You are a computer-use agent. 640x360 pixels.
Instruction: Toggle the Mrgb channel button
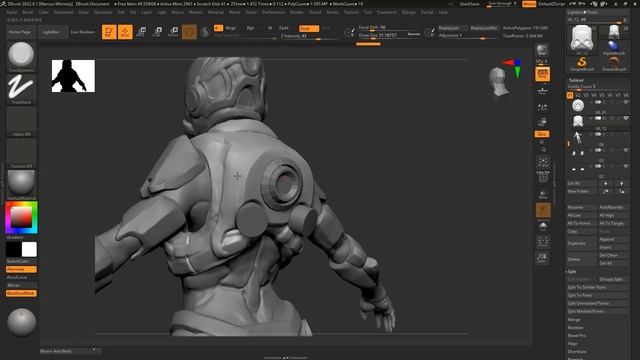tap(230, 28)
